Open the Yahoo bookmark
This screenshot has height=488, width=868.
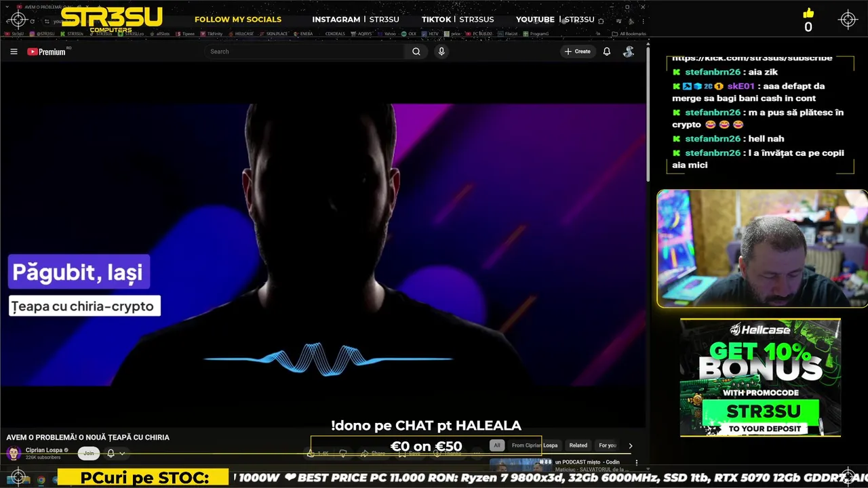387,33
